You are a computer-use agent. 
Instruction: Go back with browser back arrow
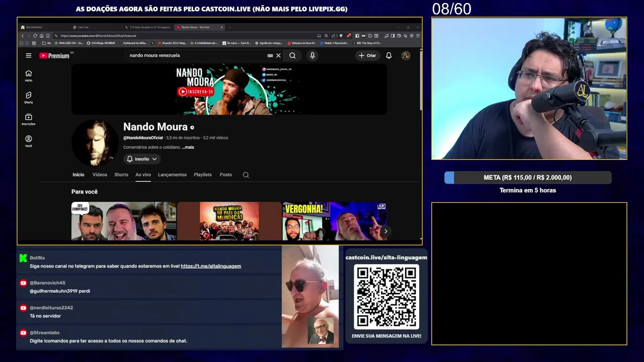click(22, 36)
